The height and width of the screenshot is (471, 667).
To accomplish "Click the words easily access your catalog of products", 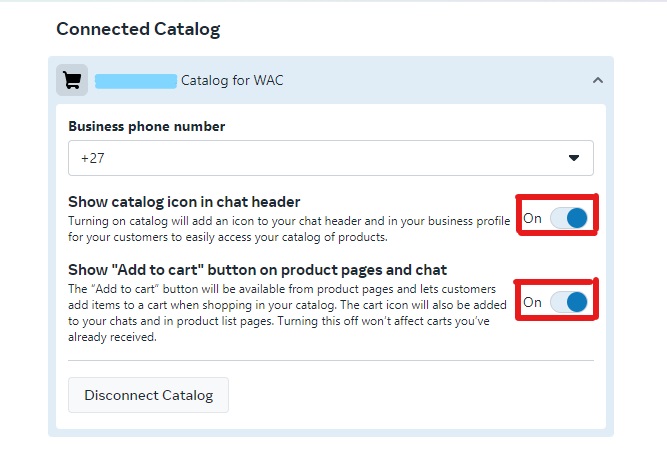I will pyautogui.click(x=286, y=237).
